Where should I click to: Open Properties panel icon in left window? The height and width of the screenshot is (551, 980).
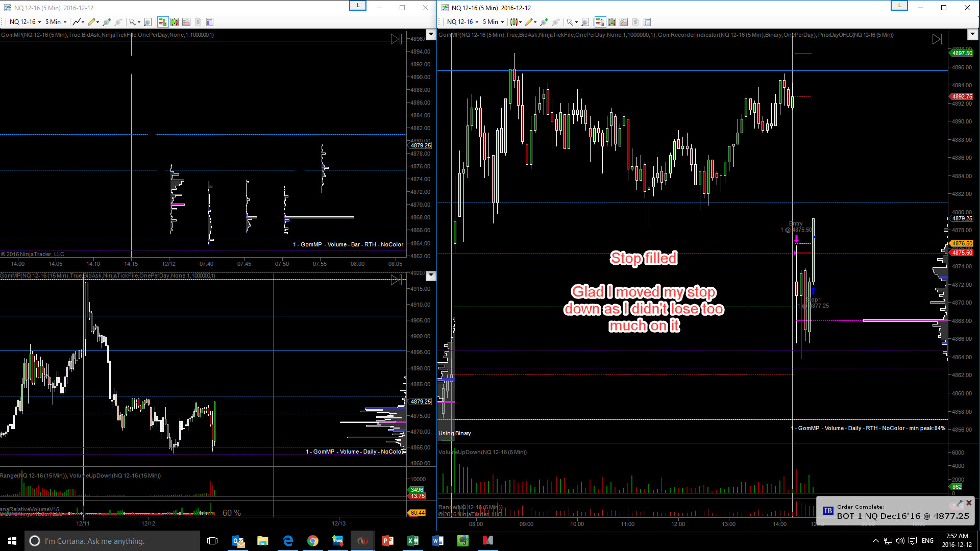210,22
